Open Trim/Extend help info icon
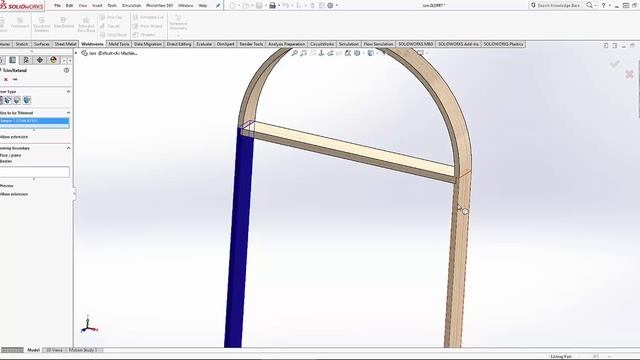 pos(66,70)
